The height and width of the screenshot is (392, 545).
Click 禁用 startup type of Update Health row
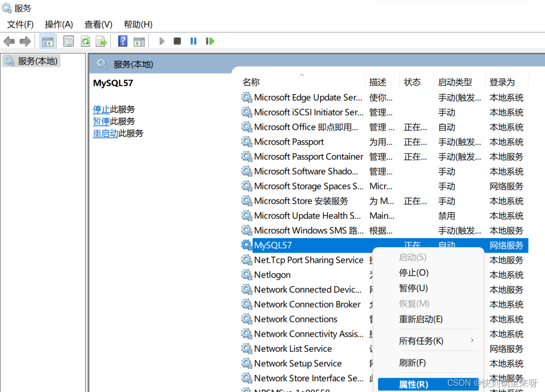(x=447, y=216)
